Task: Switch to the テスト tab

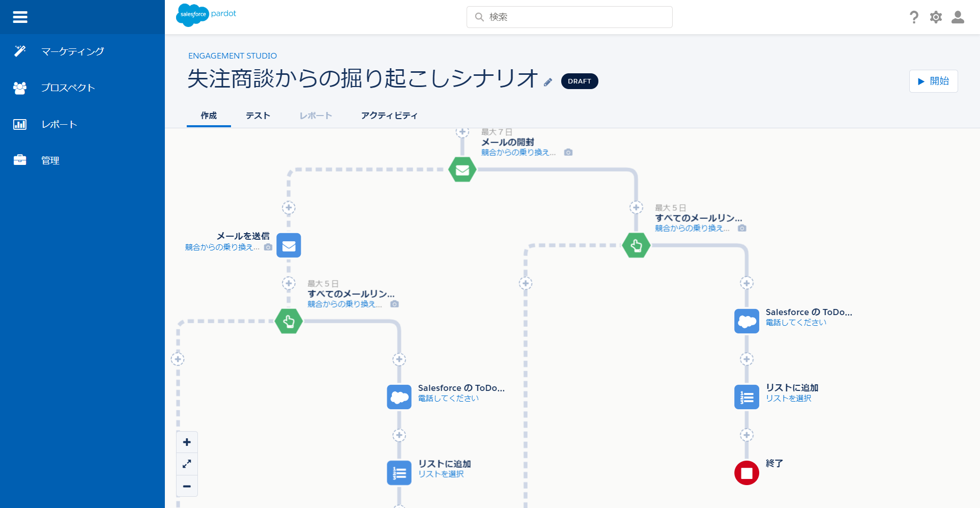Action: click(258, 116)
